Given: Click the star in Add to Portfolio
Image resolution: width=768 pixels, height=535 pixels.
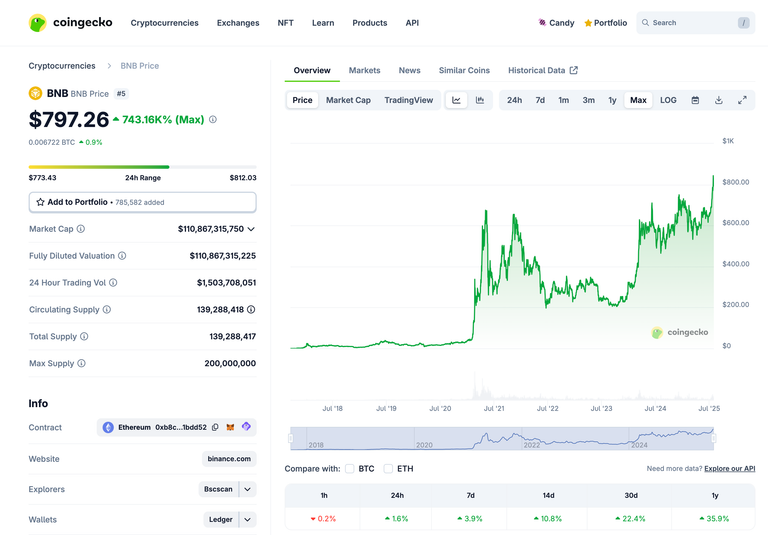Looking at the screenshot, I should (x=40, y=202).
